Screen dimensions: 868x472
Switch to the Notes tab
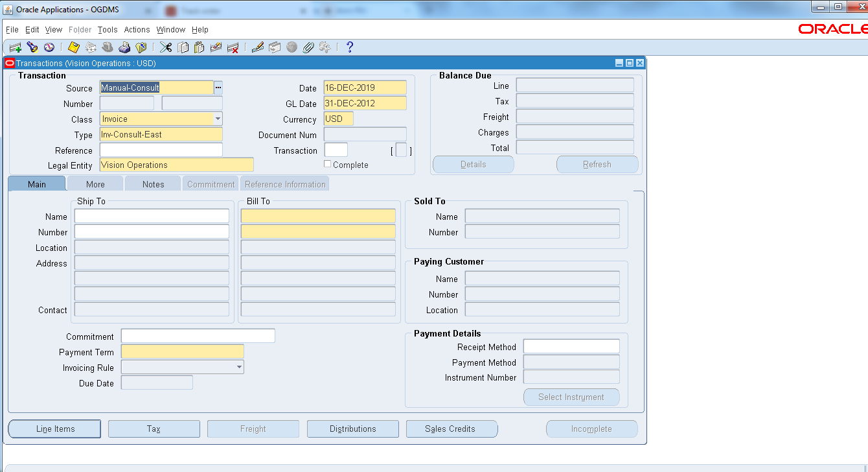point(153,184)
